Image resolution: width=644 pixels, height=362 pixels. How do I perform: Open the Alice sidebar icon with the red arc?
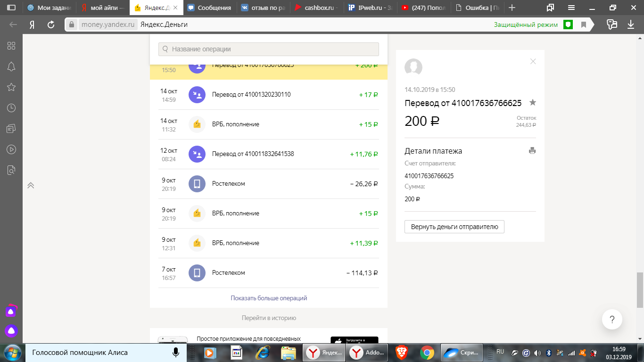click(11, 311)
